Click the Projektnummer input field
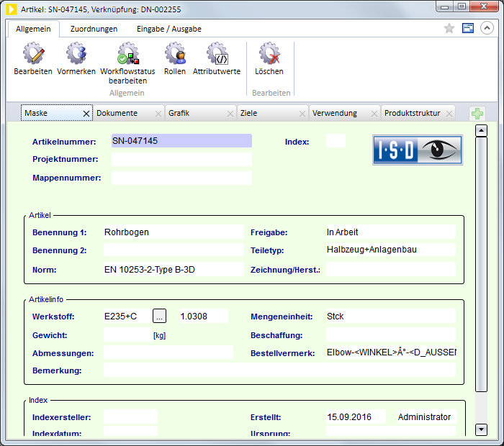 pyautogui.click(x=181, y=159)
